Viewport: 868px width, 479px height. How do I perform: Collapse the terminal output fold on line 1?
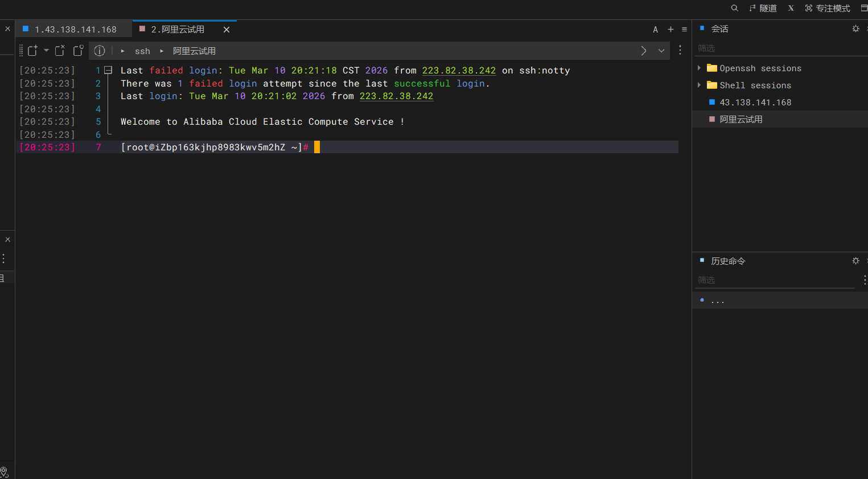point(108,71)
